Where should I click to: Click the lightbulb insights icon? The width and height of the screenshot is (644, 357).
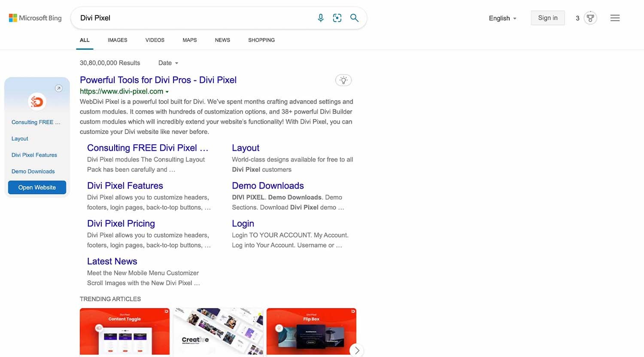tap(343, 80)
